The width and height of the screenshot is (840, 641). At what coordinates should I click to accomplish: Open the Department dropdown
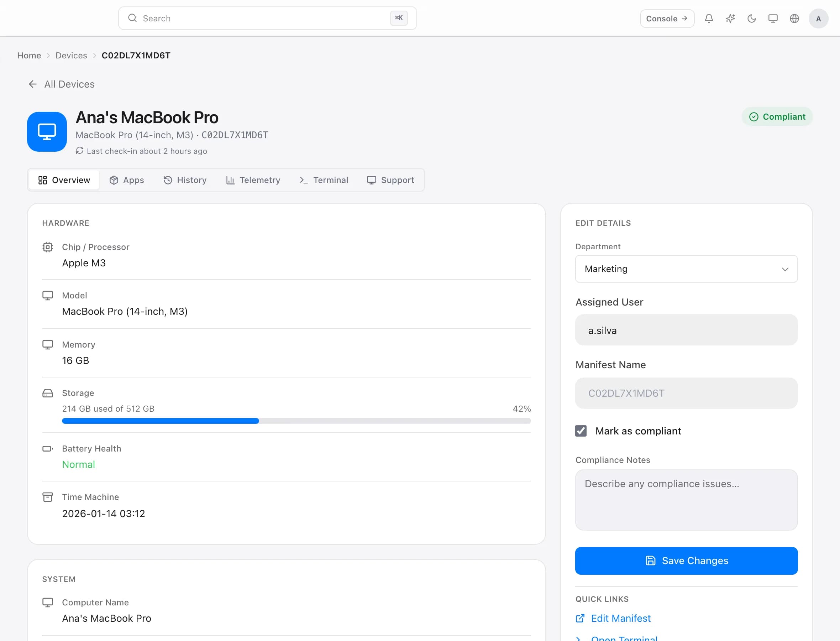pos(686,269)
